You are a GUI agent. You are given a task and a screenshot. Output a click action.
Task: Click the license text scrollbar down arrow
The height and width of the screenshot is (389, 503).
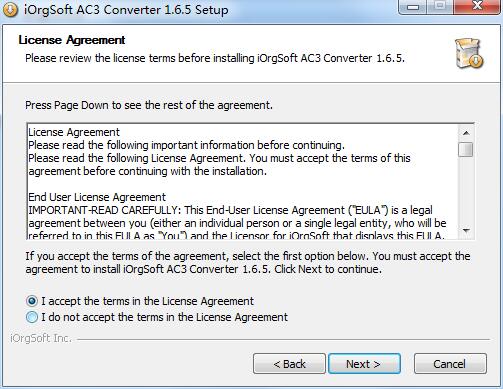(466, 230)
